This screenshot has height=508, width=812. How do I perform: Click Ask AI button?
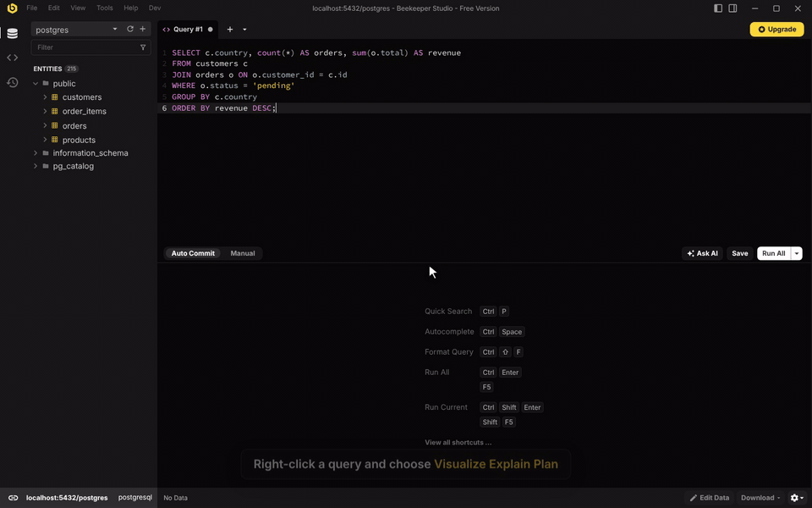point(702,253)
